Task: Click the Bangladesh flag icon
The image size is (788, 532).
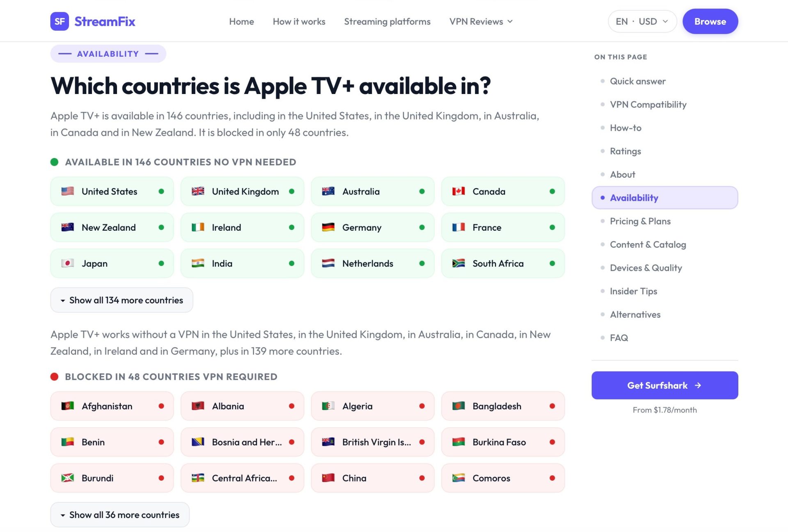Action: pyautogui.click(x=458, y=406)
